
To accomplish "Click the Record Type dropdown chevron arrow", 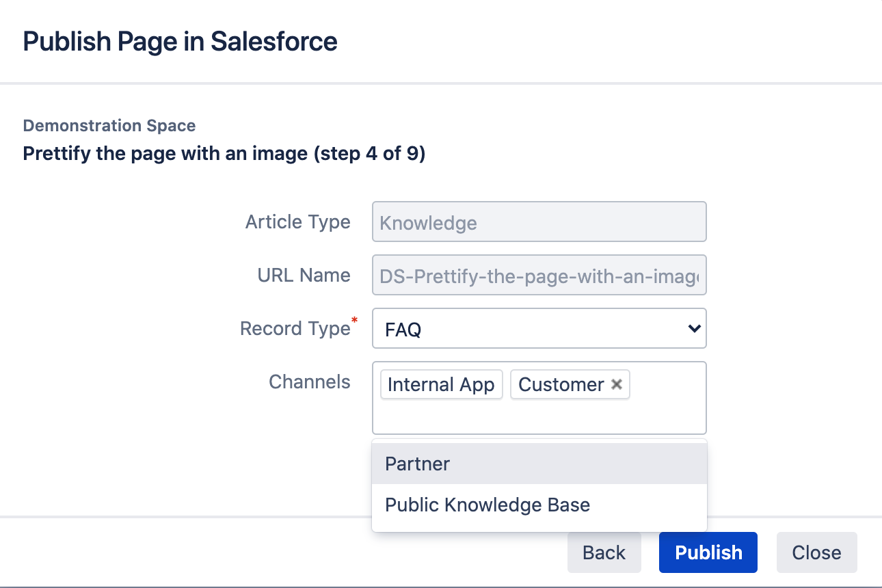I will [x=693, y=329].
